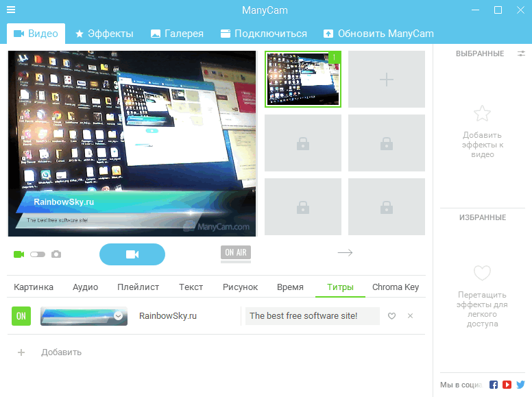Image resolution: width=532 pixels, height=397 pixels.
Task: Open the Плейлист tab
Action: (138, 287)
